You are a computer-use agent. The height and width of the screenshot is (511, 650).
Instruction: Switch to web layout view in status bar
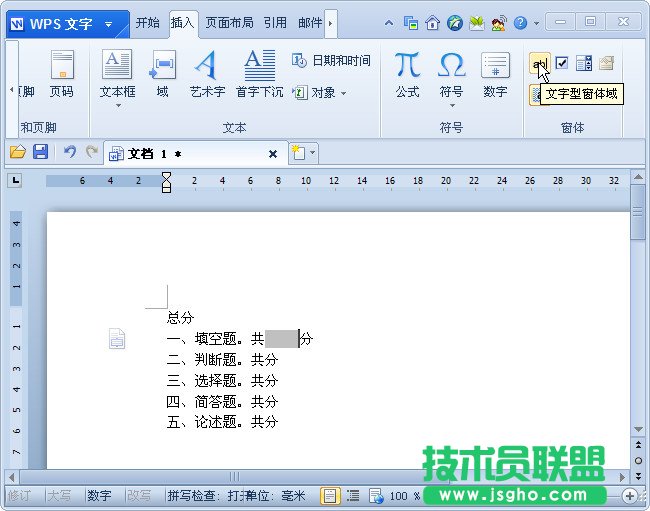coord(376,496)
